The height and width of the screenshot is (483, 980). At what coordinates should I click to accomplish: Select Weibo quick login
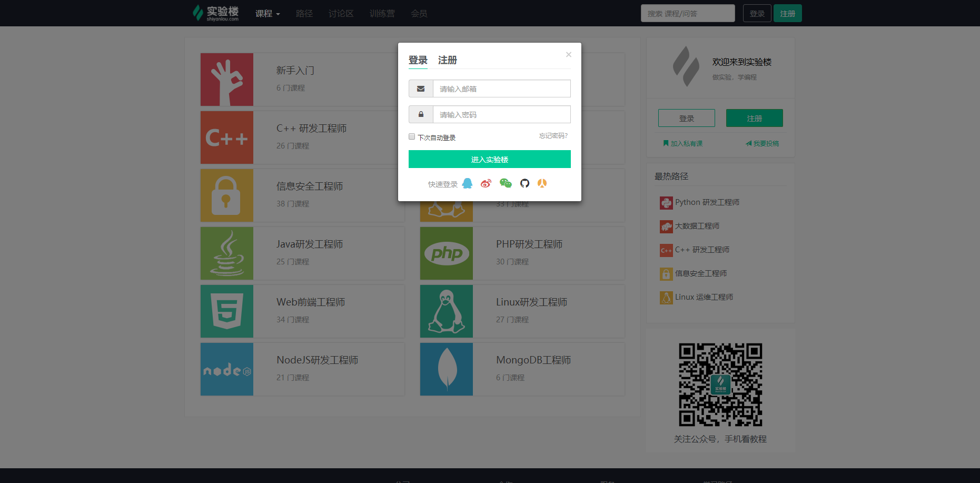click(487, 183)
